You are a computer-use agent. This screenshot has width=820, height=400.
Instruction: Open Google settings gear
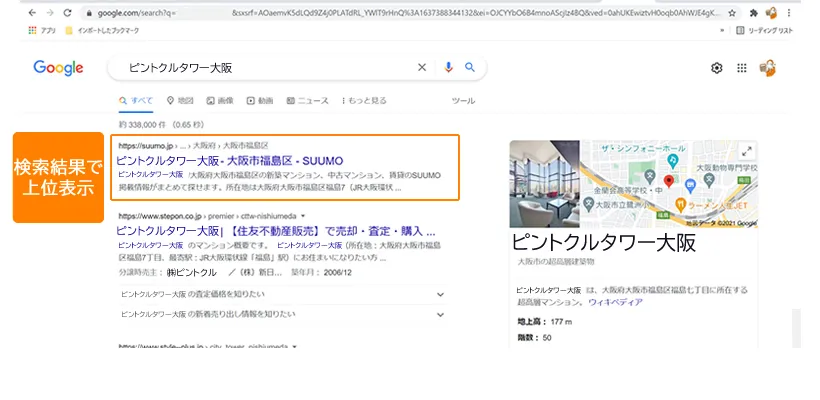(716, 68)
